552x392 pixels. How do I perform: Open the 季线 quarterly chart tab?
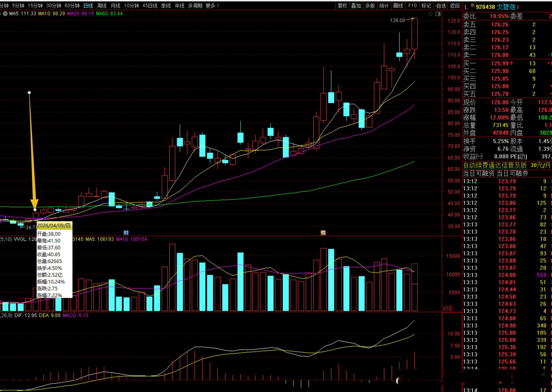[166, 6]
